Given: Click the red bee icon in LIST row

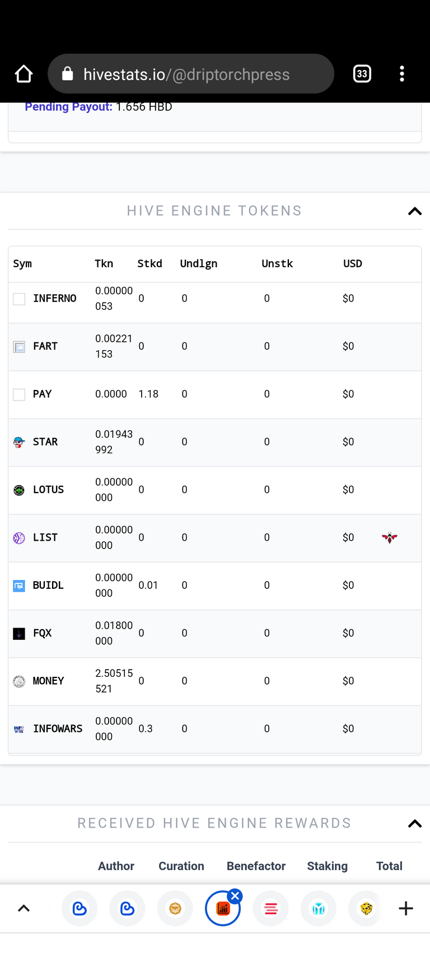Looking at the screenshot, I should tap(390, 538).
